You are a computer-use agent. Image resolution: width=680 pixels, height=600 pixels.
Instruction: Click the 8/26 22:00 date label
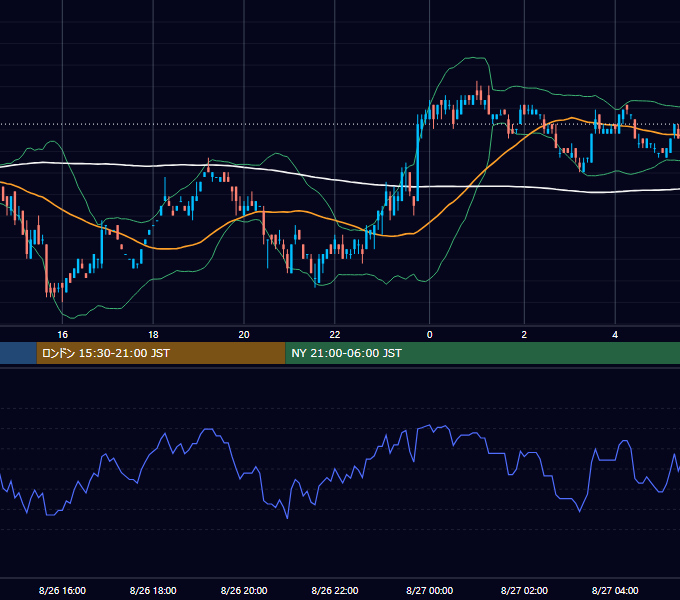click(x=334, y=590)
